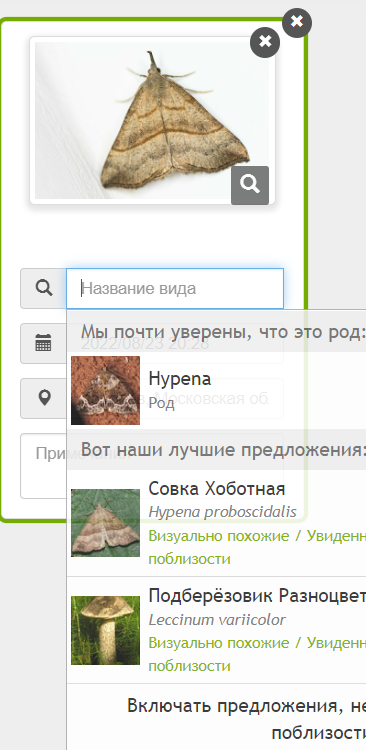This screenshot has height=750, width=366.
Task: Click the location pin icon
Action: (44, 398)
